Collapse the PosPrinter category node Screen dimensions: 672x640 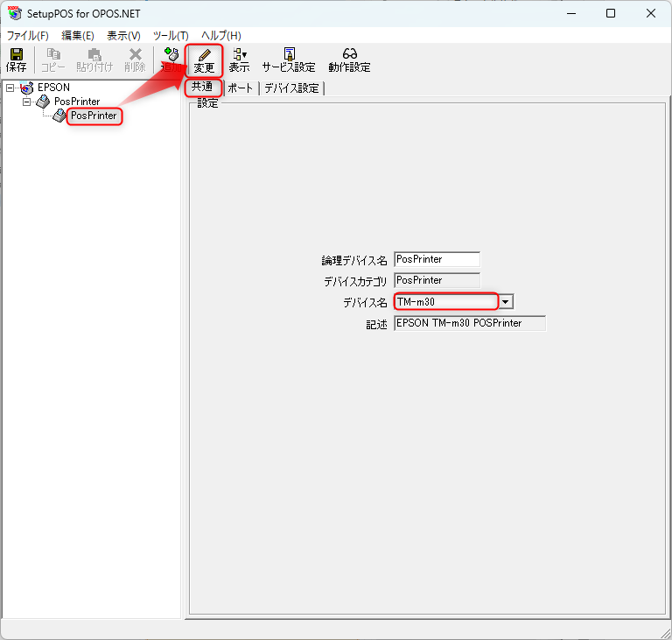26,102
